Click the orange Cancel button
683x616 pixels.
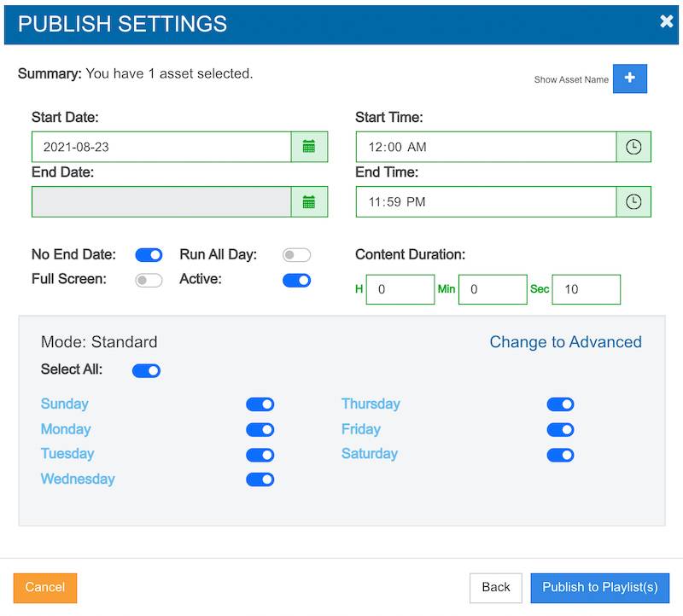tap(45, 588)
